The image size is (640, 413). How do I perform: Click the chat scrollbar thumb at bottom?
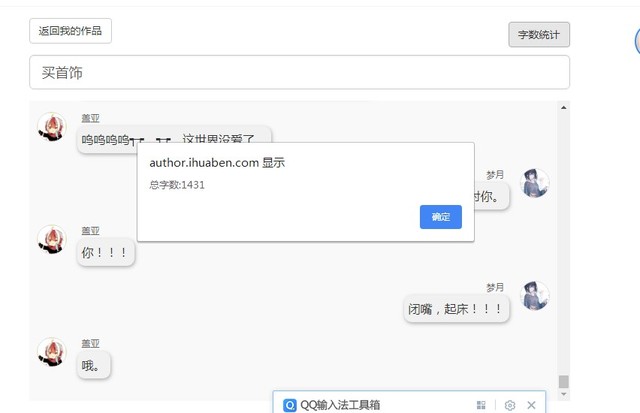point(564,382)
